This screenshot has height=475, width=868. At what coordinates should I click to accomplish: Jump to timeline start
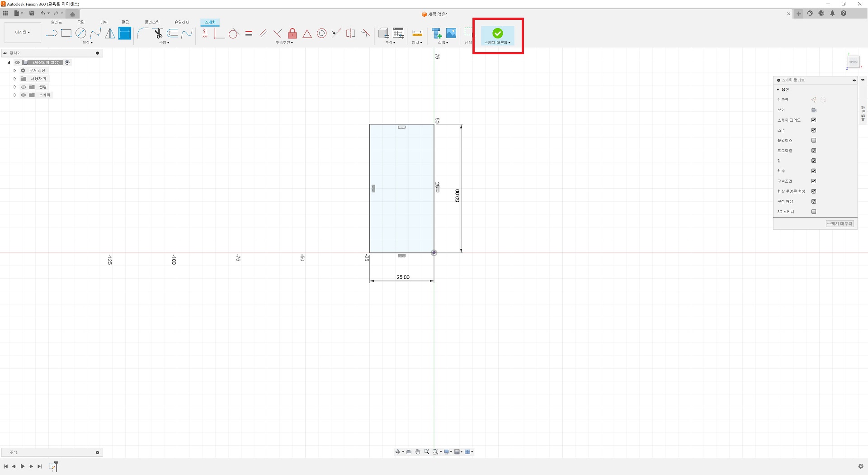coord(5,466)
